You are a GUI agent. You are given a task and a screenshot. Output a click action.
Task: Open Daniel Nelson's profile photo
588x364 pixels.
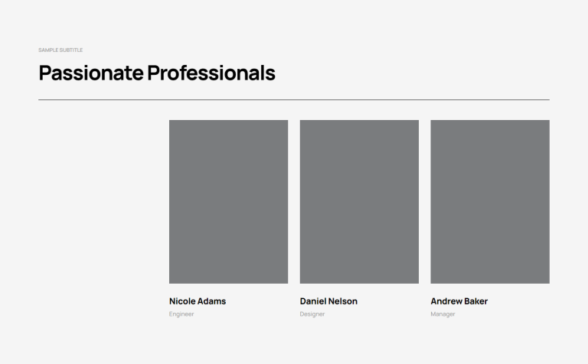[x=359, y=201]
